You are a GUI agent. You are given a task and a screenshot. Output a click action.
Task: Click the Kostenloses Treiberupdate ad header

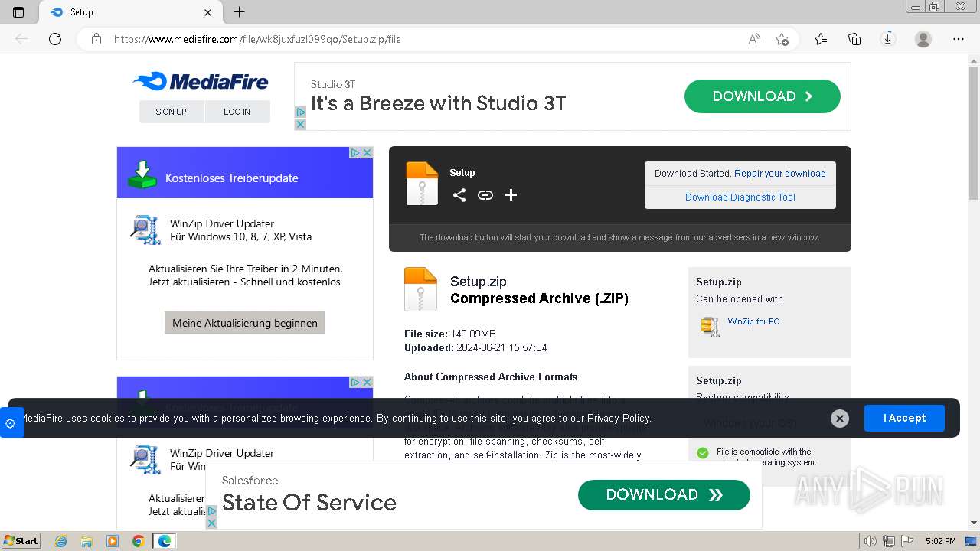245,173
